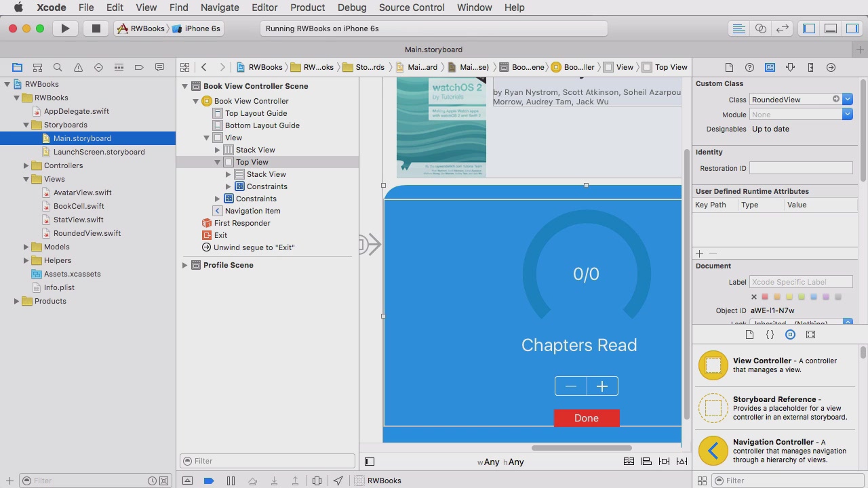
Task: Open the Source Control menu
Action: click(412, 7)
